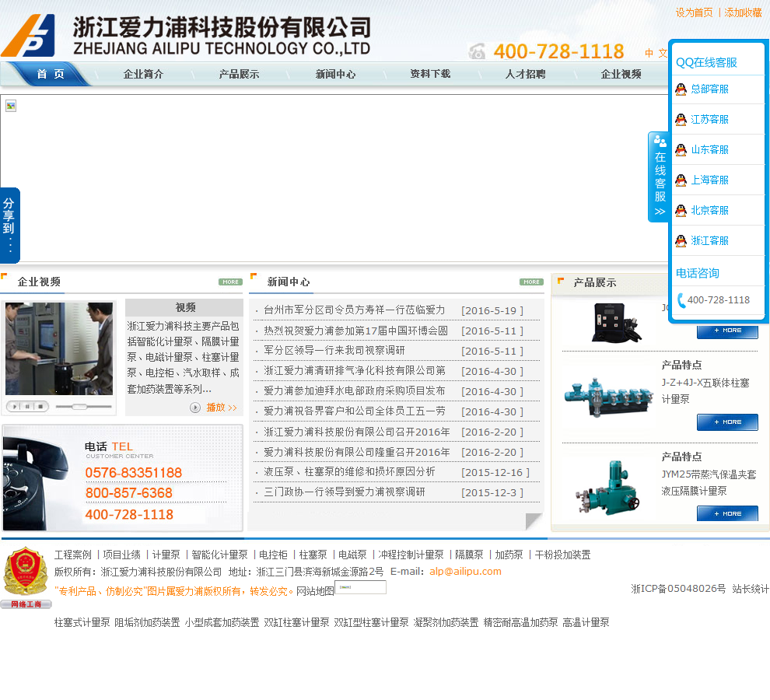Open the 人才招聘 menu item
The height and width of the screenshot is (700, 770).
(x=526, y=74)
